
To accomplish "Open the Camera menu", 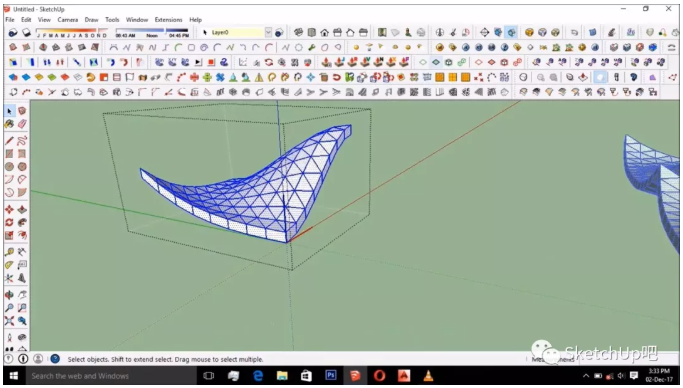I will 68,20.
